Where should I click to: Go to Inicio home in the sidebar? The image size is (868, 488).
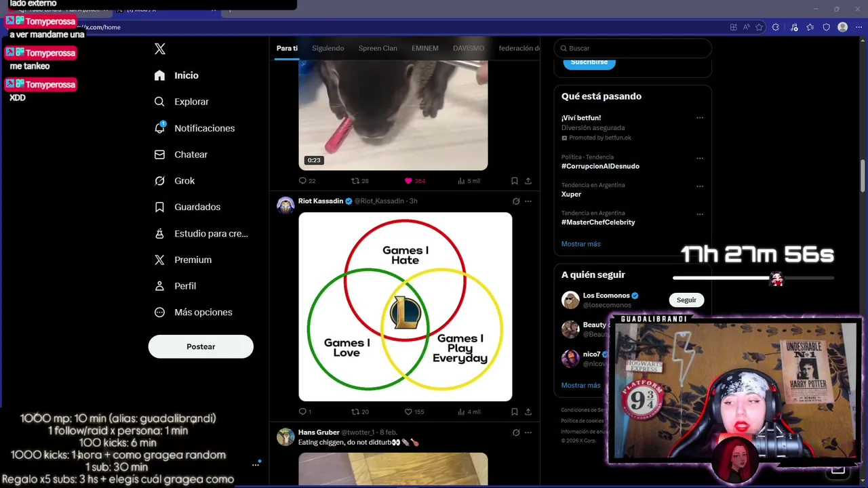click(176, 75)
